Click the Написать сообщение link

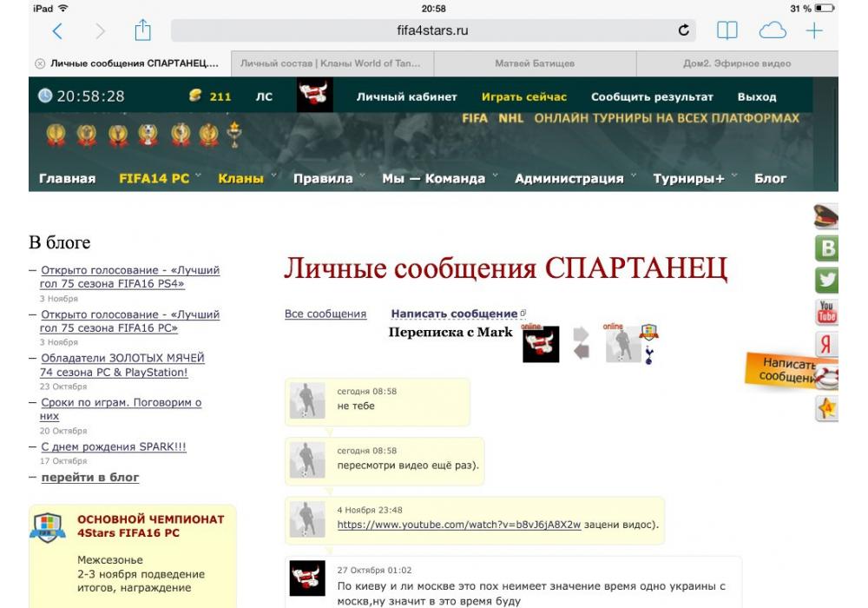click(454, 314)
